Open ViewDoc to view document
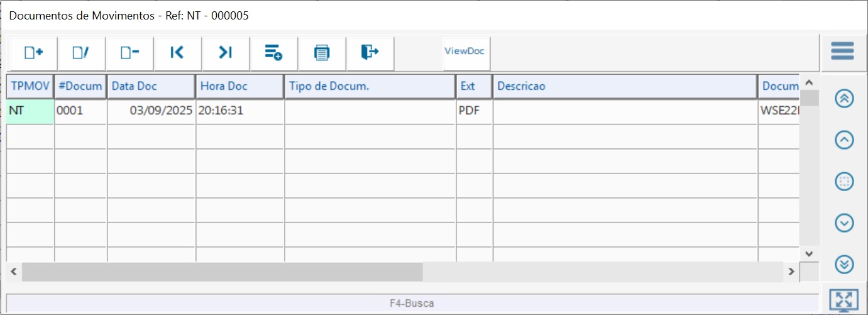Screen dimensions: 868x315 coord(465,52)
